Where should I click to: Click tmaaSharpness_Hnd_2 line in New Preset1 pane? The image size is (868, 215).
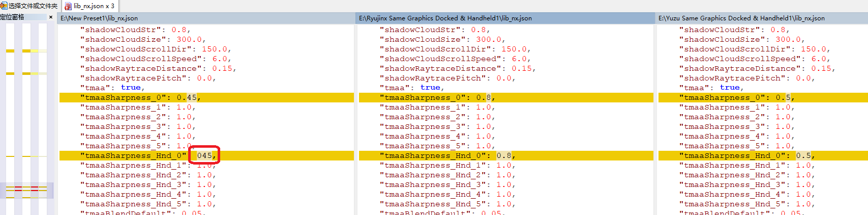coord(148,175)
